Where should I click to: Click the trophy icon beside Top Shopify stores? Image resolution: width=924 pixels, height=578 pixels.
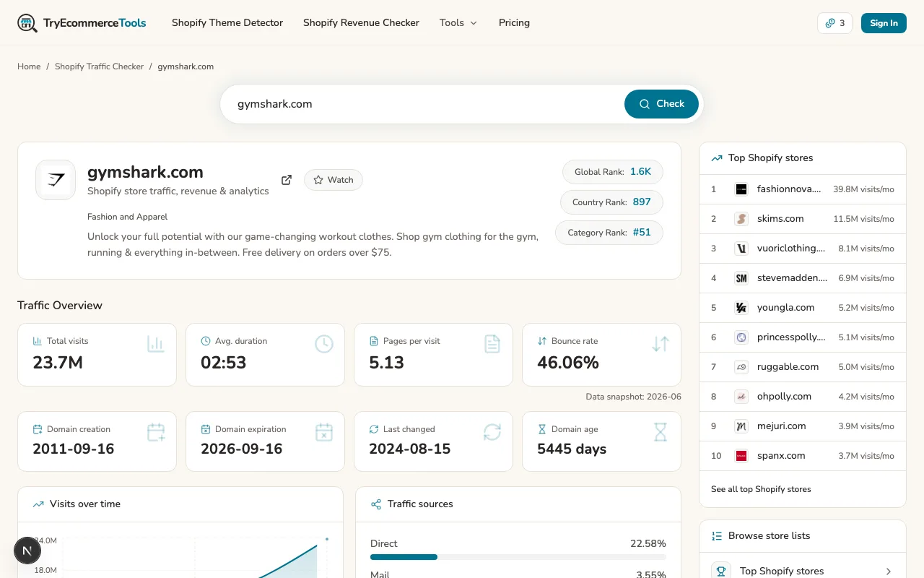721,571
